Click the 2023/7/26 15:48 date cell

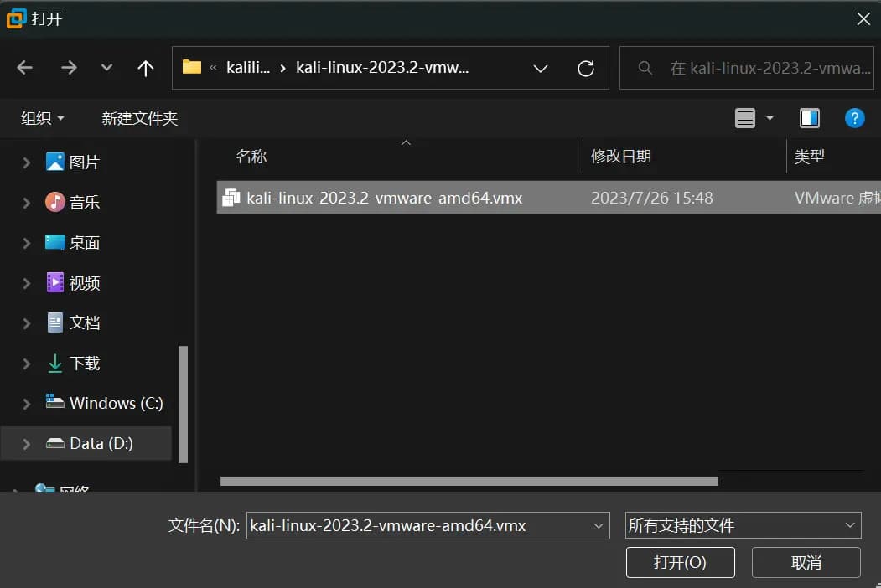pyautogui.click(x=652, y=198)
